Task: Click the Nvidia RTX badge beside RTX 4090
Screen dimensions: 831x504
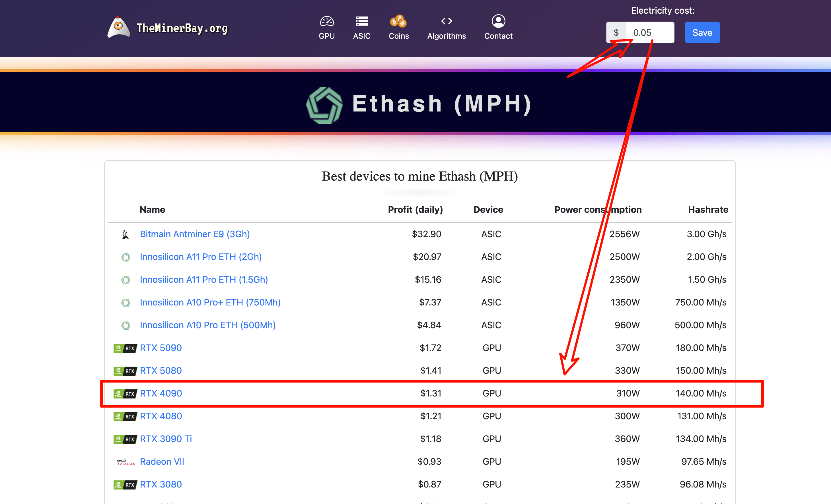Action: tap(125, 394)
